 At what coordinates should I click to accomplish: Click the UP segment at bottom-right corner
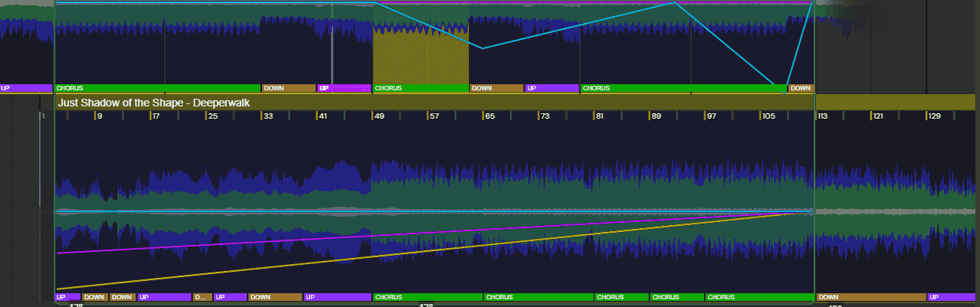[x=952, y=297]
